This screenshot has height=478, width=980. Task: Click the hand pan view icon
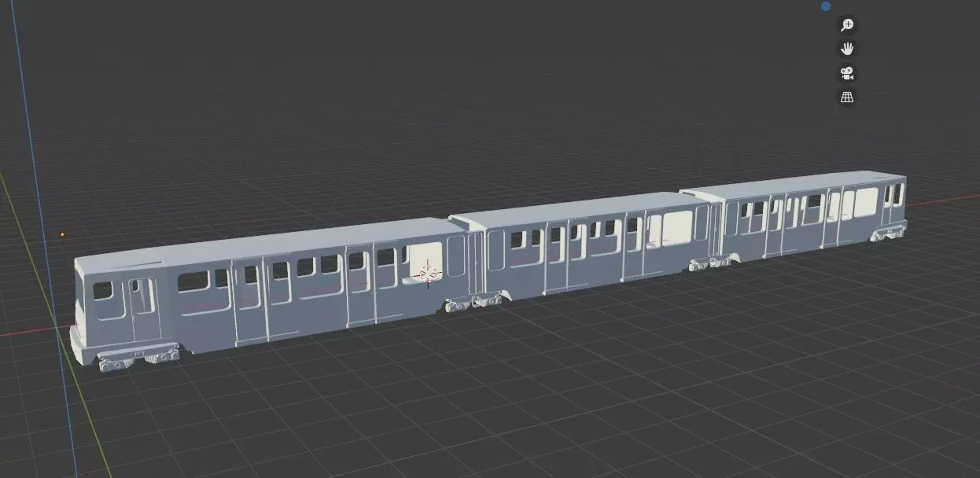pos(847,49)
